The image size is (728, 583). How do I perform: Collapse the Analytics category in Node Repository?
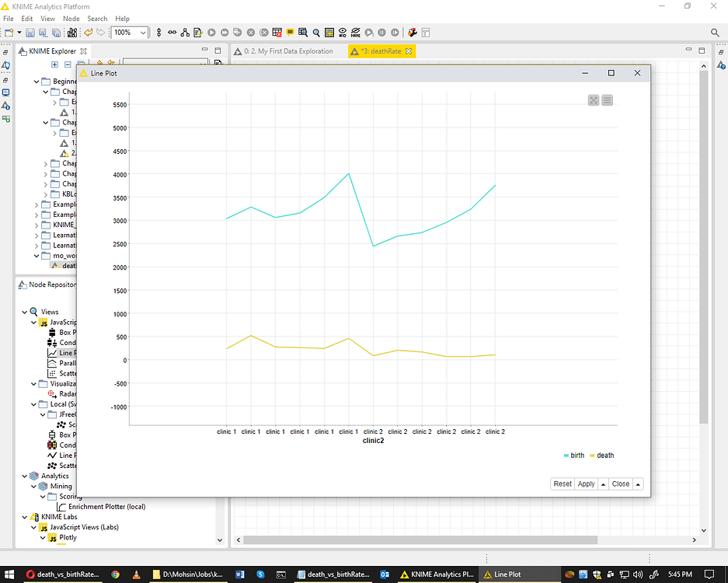24,475
